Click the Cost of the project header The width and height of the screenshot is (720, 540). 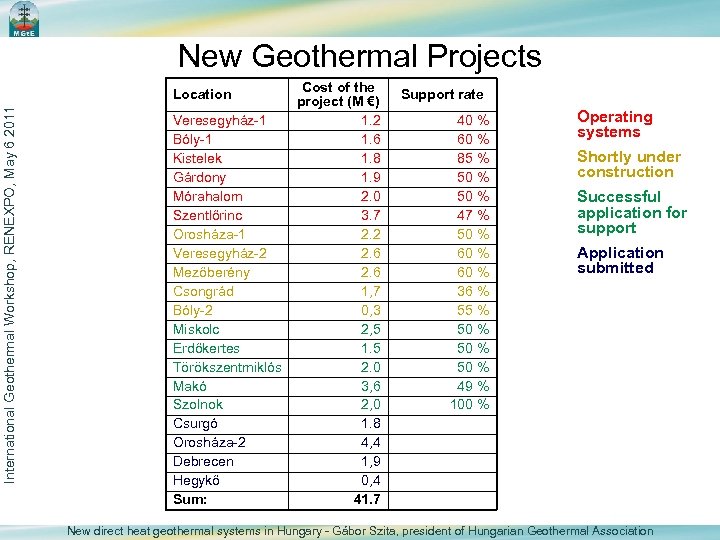click(338, 95)
